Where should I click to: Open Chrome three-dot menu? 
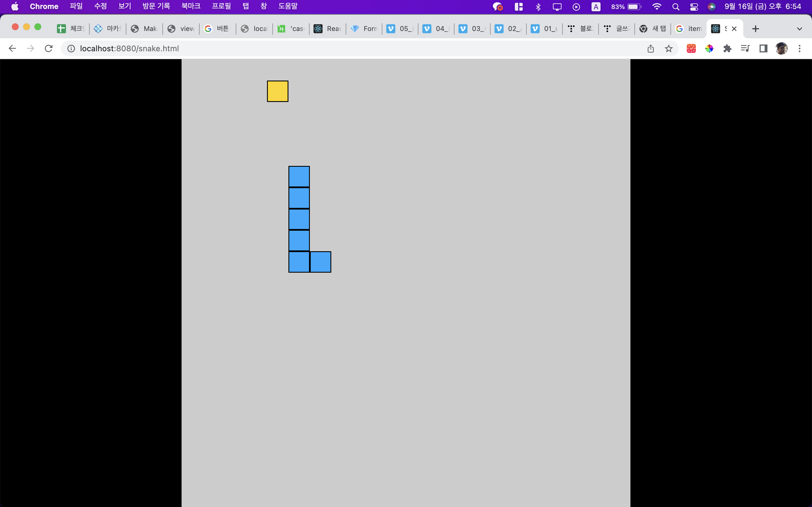coord(800,49)
